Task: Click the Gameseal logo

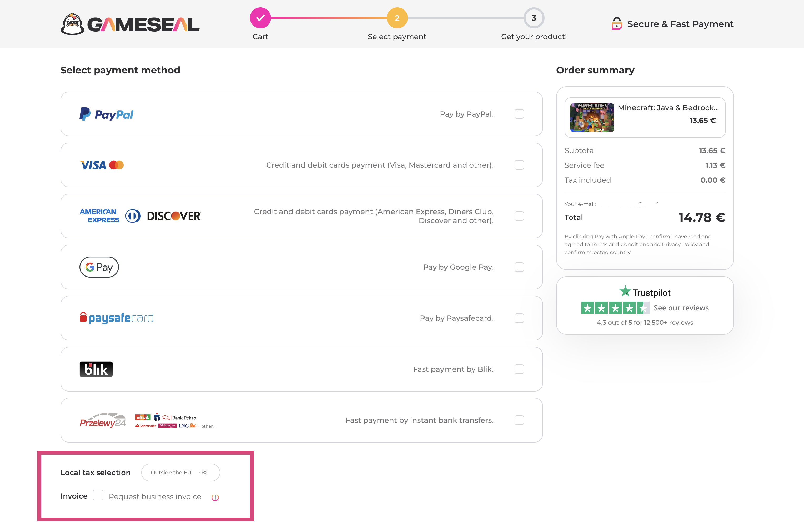Action: pyautogui.click(x=130, y=24)
